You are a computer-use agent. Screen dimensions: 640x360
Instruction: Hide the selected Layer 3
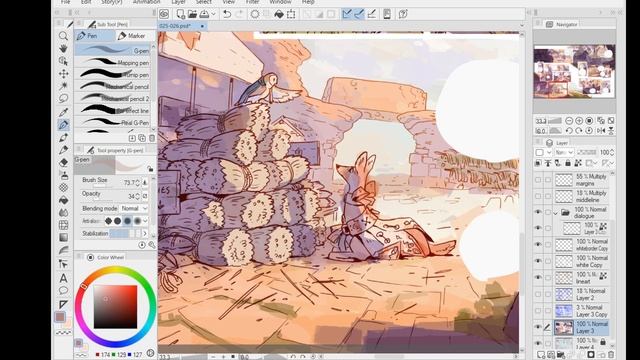click(538, 327)
